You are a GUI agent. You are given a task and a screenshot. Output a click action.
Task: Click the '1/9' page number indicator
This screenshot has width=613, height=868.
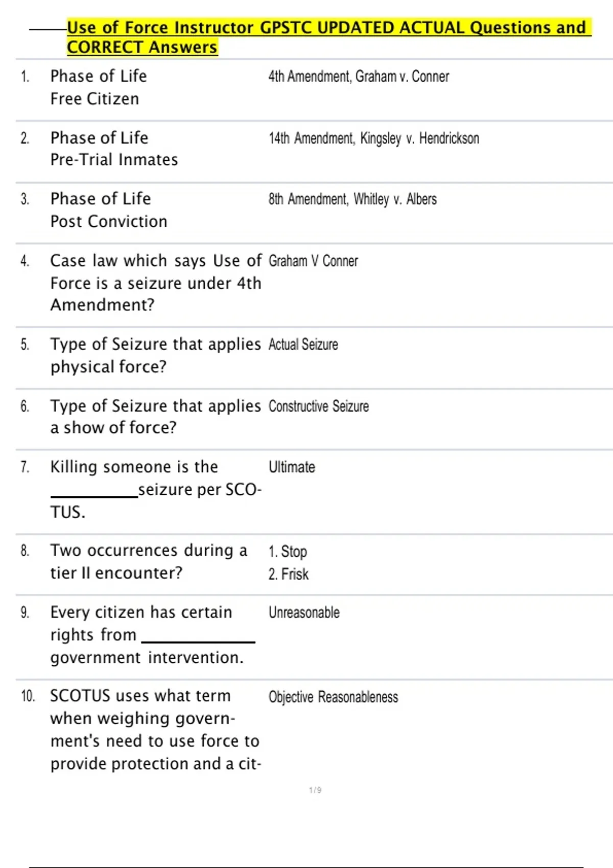pos(315,790)
